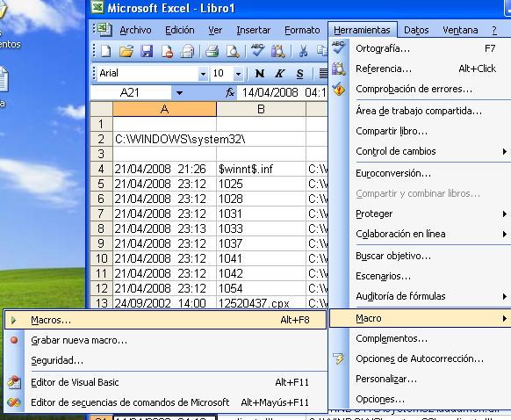Viewport: 511px width, 420px height.
Task: Click the Name Box showing A21
Action: click(130, 93)
